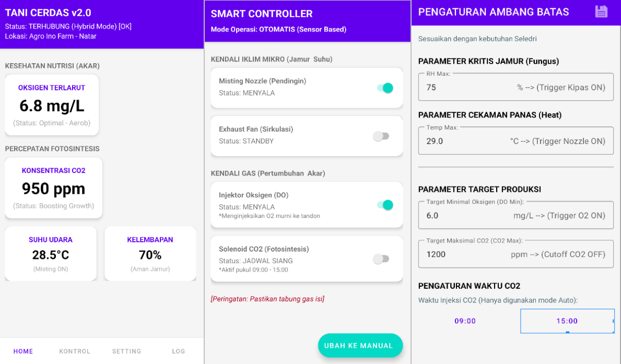
Task: Enable the Exhaust Fan switch
Action: coord(381,136)
